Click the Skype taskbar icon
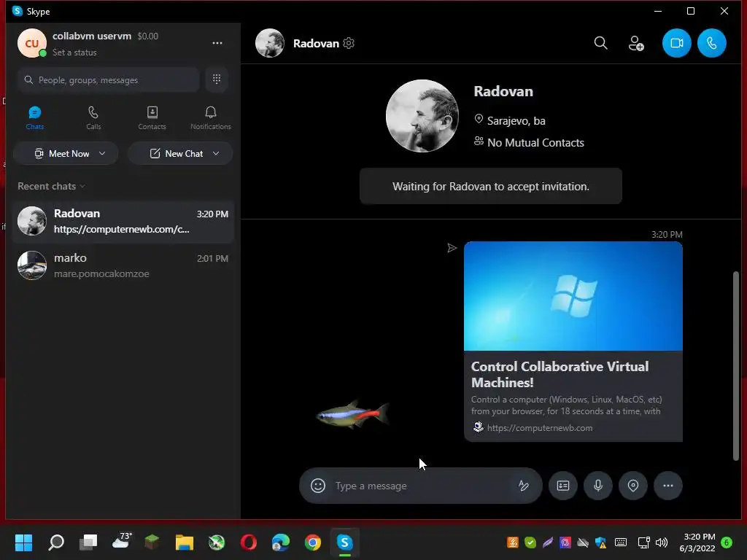Viewport: 747px width, 560px height. [x=345, y=542]
